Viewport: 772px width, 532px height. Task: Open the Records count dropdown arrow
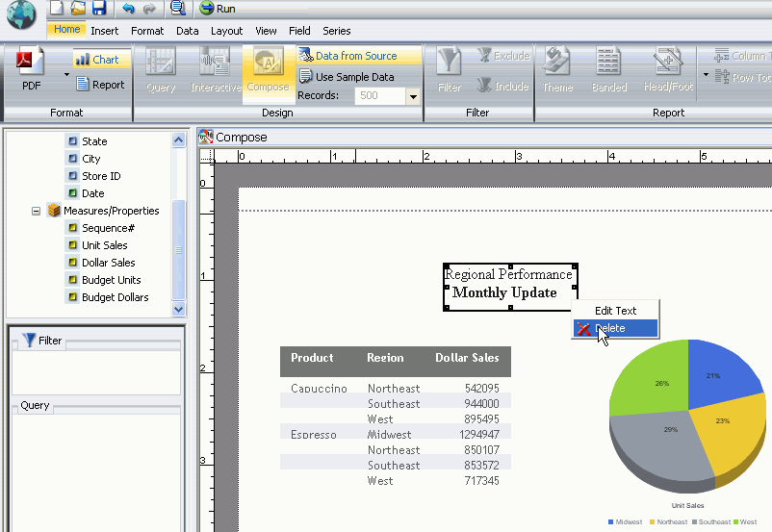pyautogui.click(x=413, y=96)
